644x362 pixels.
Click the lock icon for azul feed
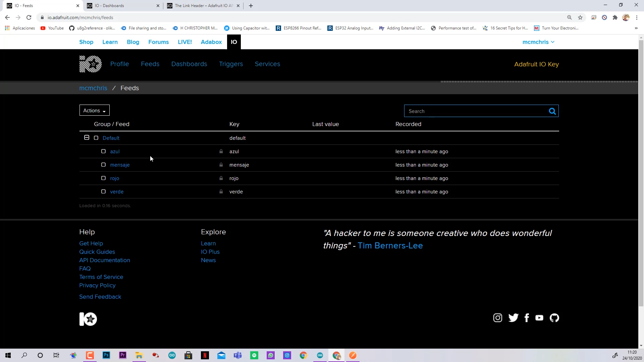(221, 152)
